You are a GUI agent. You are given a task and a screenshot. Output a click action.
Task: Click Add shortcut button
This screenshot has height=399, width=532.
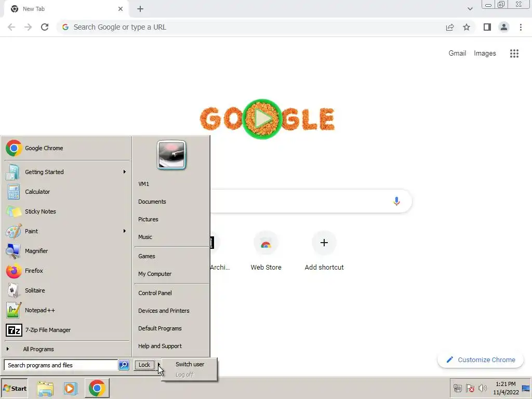[324, 251]
